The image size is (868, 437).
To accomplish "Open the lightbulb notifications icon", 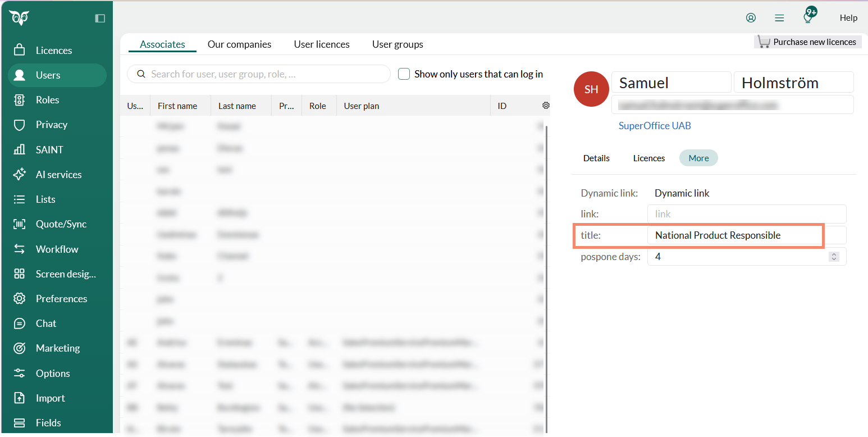I will (808, 17).
